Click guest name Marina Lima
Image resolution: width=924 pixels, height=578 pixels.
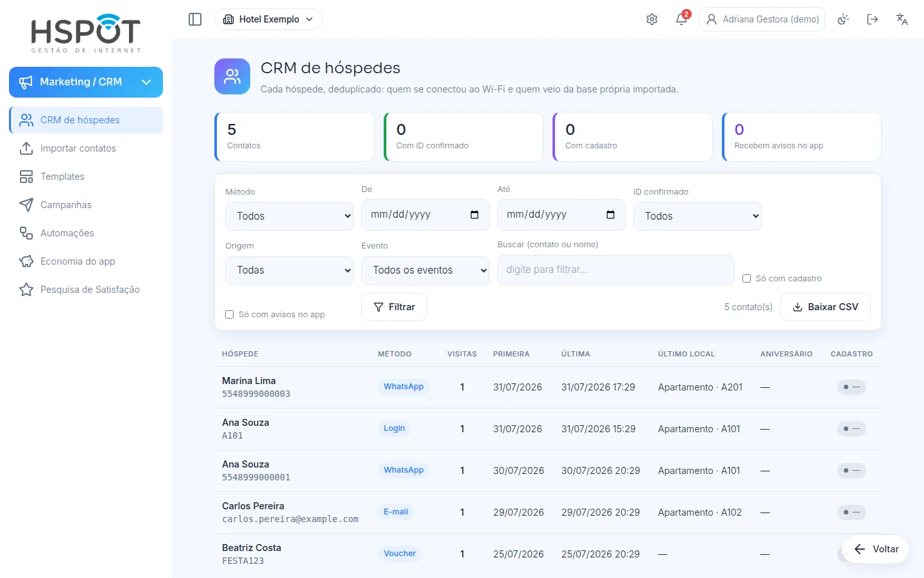[x=249, y=381]
